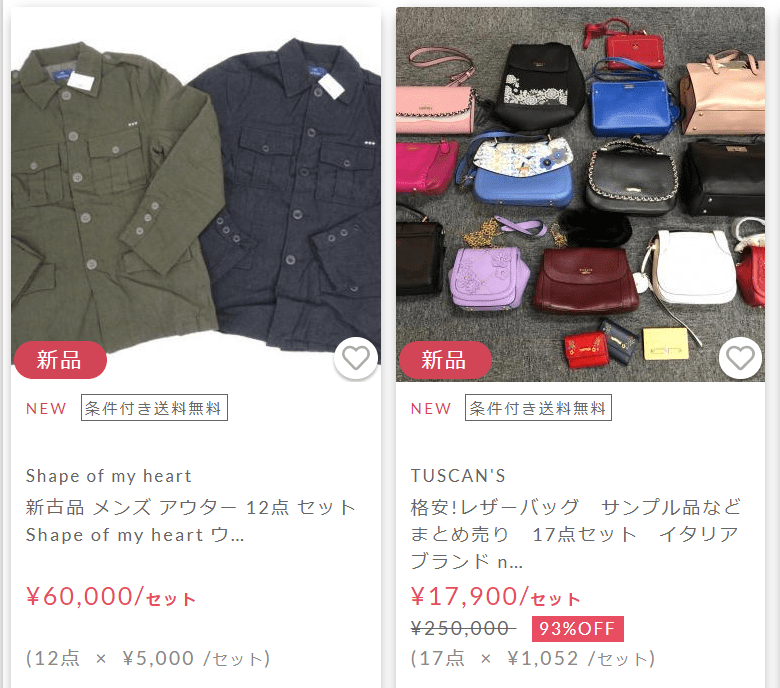Open the TUSCAN'S brand link
Viewport: 780px width, 688px height.
(458, 476)
